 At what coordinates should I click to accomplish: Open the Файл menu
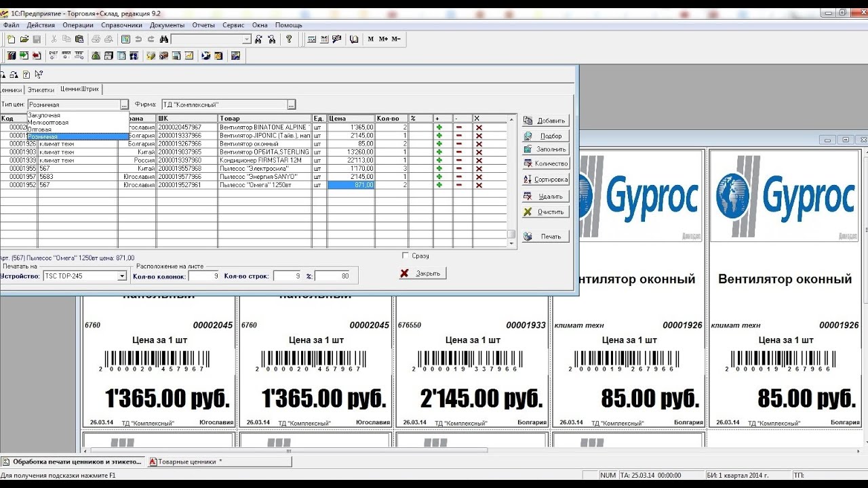click(x=11, y=25)
